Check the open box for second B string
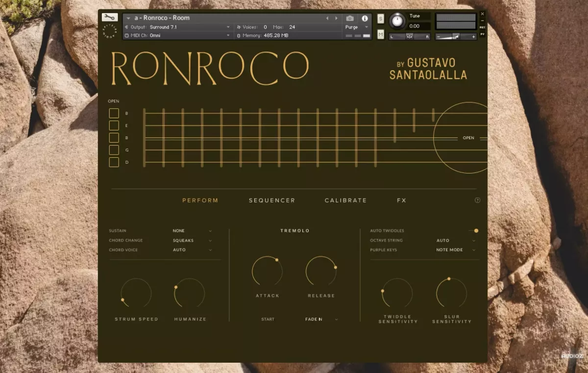The width and height of the screenshot is (588, 373). coord(114,138)
